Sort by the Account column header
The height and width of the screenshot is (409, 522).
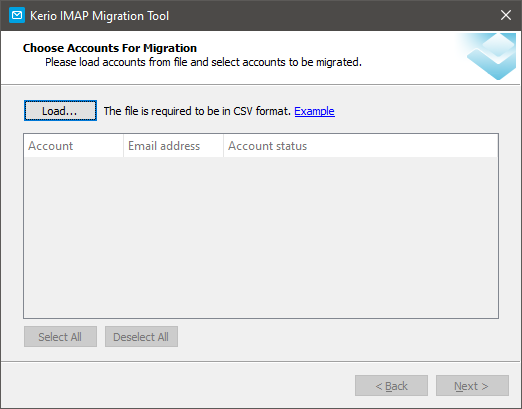click(x=74, y=146)
